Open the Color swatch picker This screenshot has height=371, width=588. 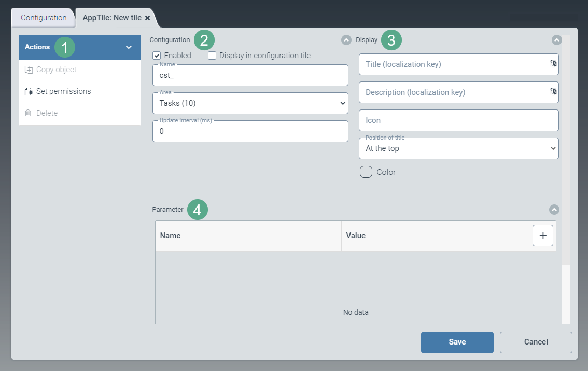click(366, 172)
